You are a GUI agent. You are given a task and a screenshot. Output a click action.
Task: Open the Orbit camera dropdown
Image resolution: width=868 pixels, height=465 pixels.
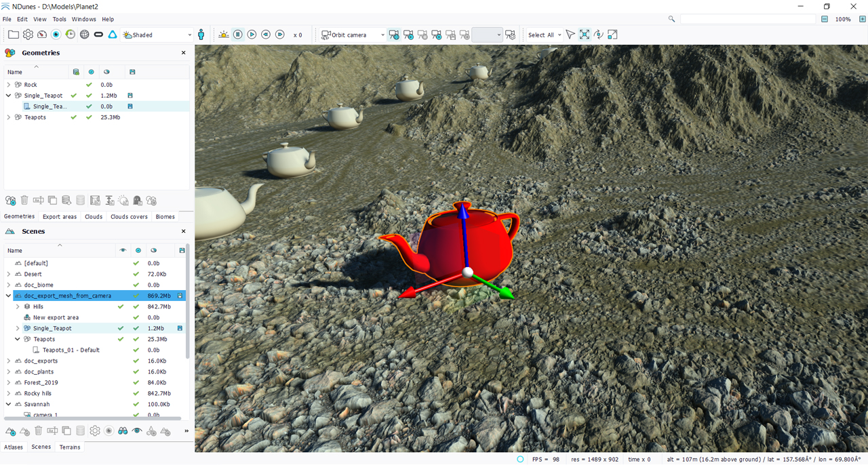[353, 35]
